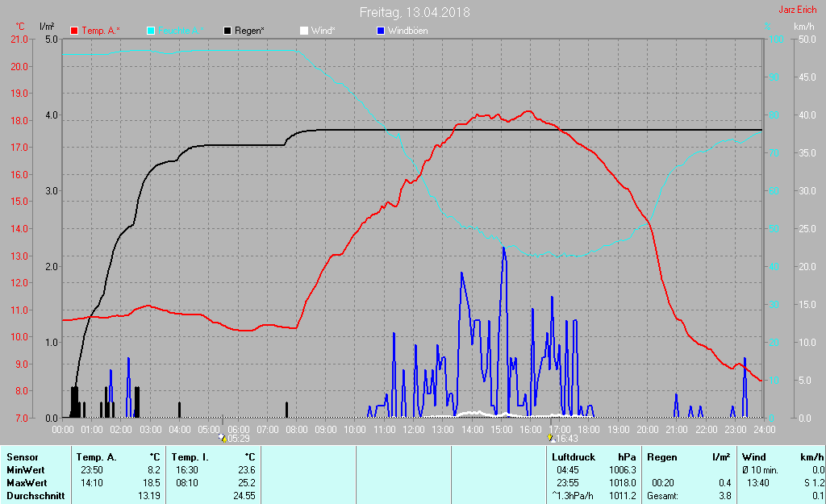Click the Sensor column header

coord(23,457)
